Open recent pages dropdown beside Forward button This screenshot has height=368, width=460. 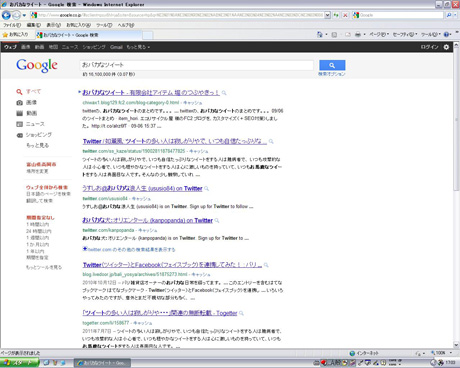pyautogui.click(x=24, y=15)
